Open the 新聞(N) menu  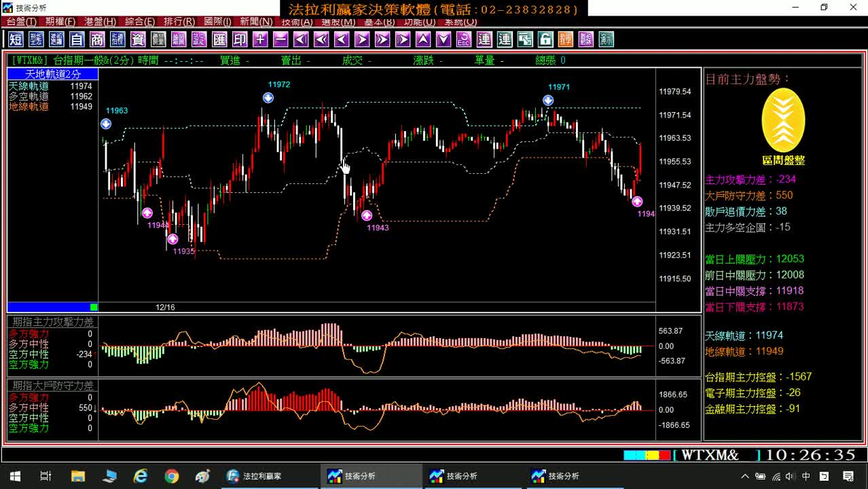(x=257, y=22)
